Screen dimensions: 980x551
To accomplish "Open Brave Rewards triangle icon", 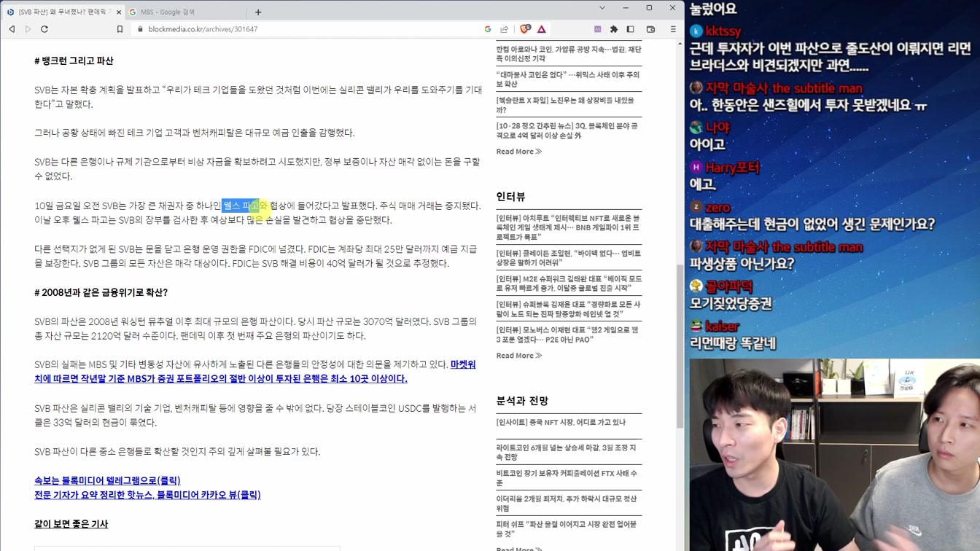I will click(542, 29).
